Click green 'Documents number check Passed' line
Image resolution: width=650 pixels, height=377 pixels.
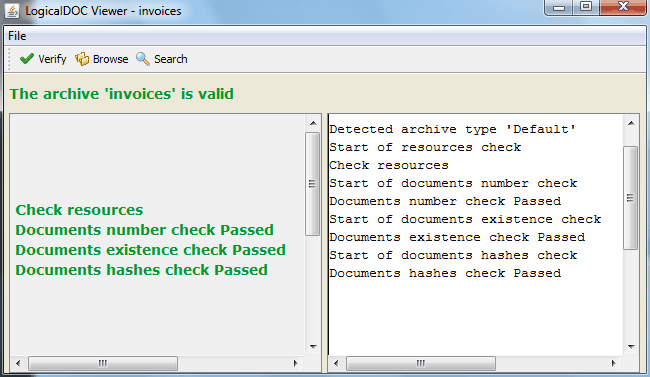(x=145, y=230)
